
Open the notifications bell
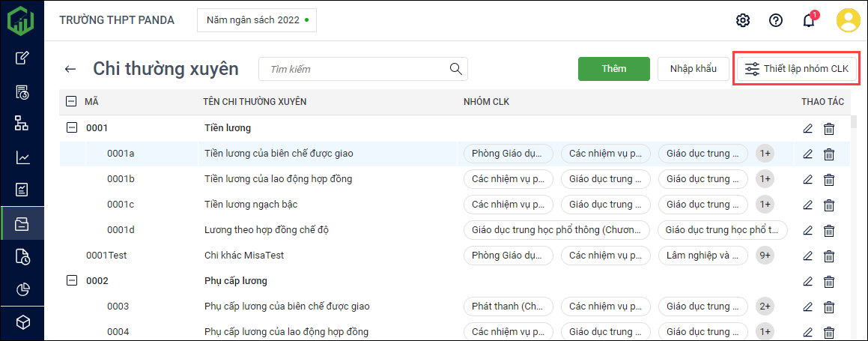pos(809,20)
